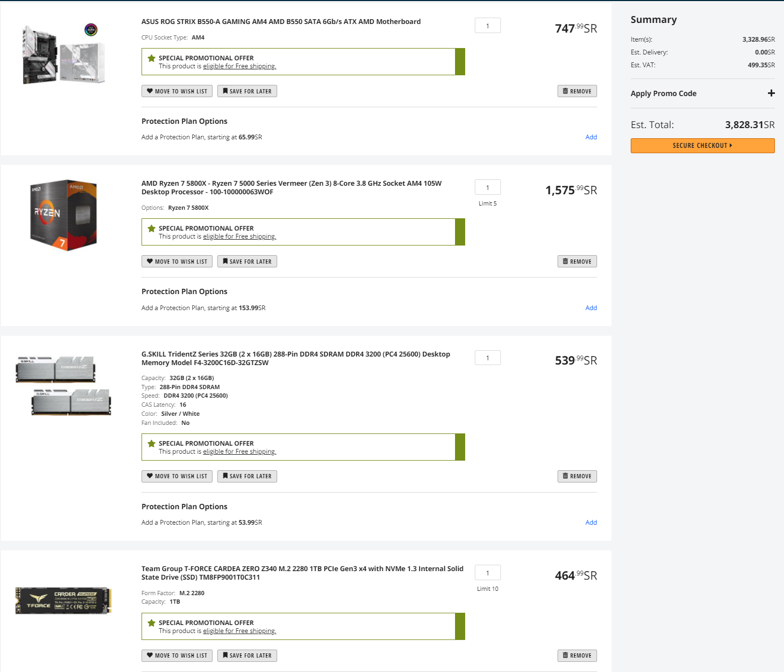The image size is (784, 672).
Task: Click ASUS motherboard price 747.99SR
Action: pos(576,28)
